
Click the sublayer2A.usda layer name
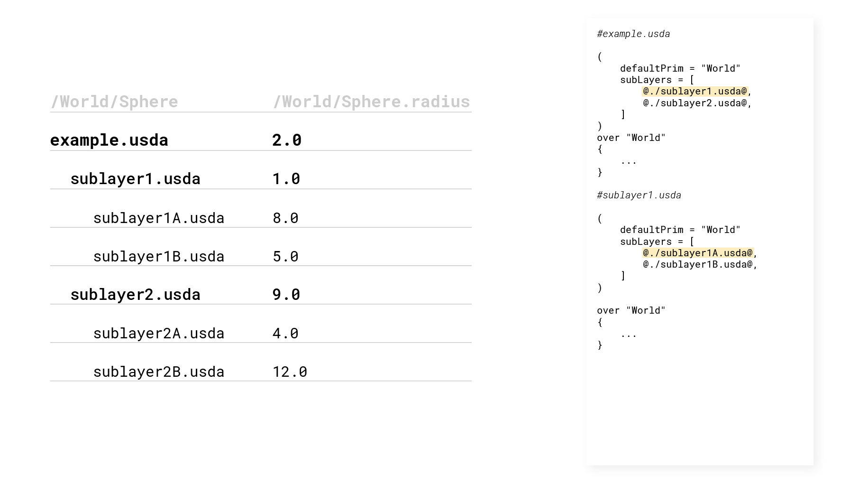(158, 333)
